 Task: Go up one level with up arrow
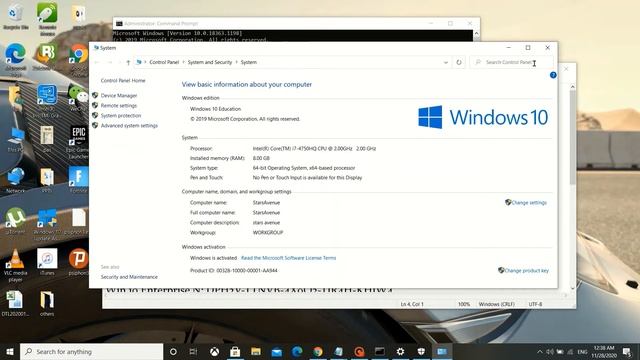(x=128, y=62)
